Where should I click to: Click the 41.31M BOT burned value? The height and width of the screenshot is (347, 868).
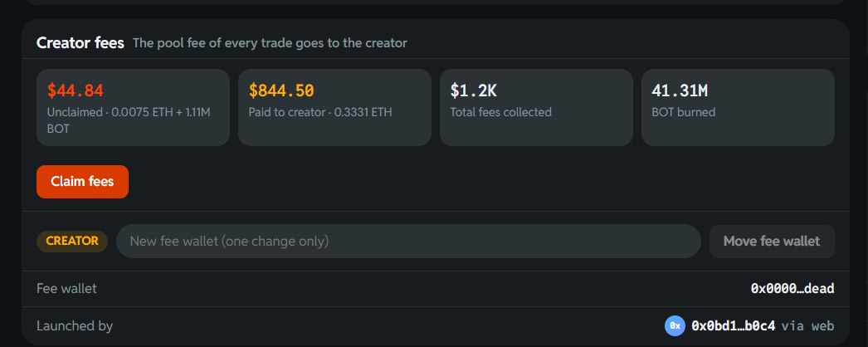click(680, 90)
